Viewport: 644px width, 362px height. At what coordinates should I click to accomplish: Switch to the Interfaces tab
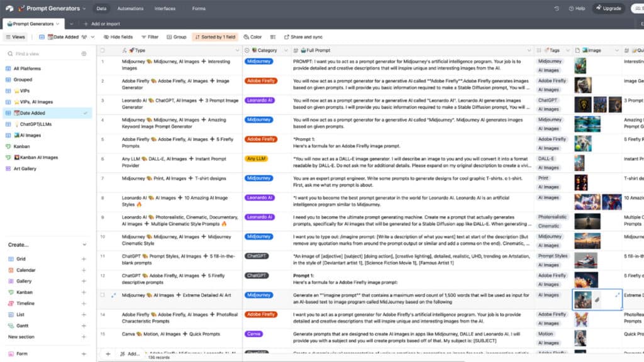click(165, 9)
